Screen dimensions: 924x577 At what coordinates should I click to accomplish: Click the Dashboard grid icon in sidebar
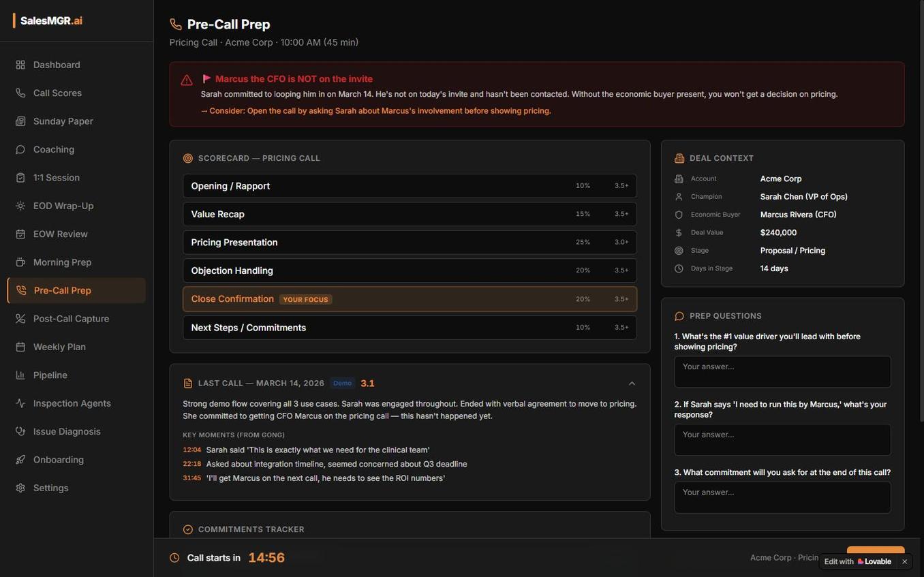point(20,65)
